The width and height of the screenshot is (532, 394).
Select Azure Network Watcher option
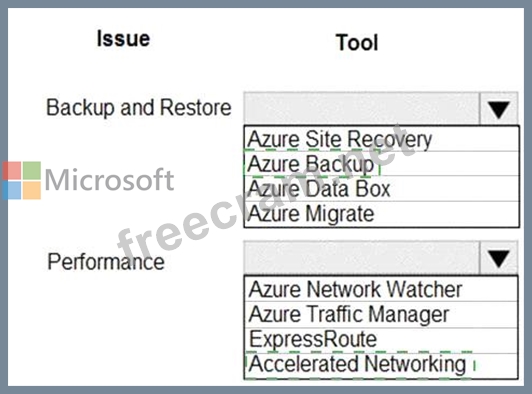click(x=381, y=289)
